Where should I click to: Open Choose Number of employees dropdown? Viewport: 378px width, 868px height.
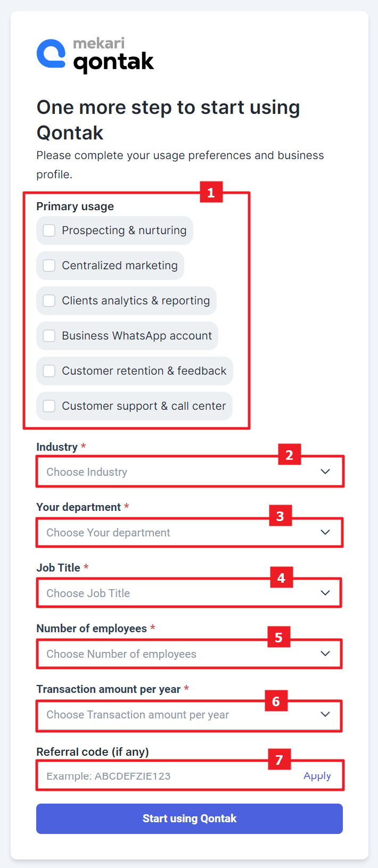[190, 654]
